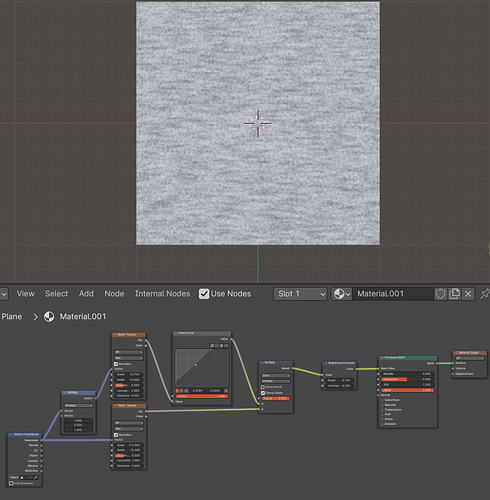Screen dimensions: 490x500
Task: Toggle Normalize on the lower Noise Texture
Action: pos(116,435)
